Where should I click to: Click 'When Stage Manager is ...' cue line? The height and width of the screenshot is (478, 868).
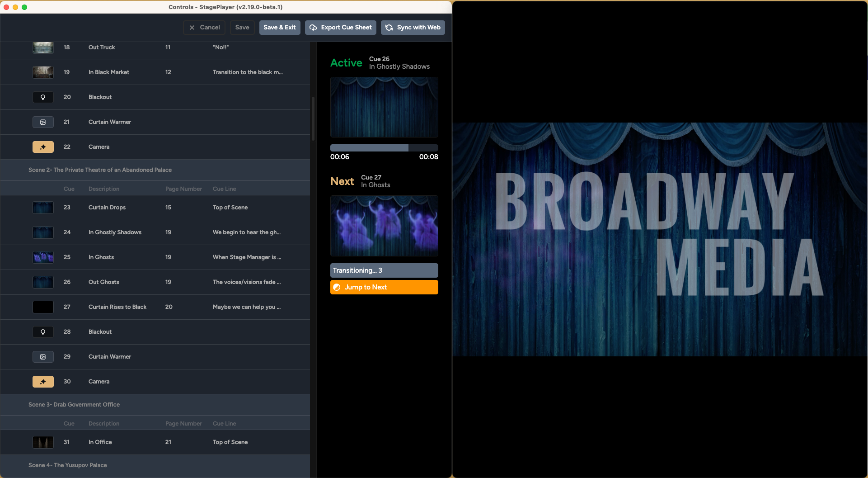click(247, 257)
